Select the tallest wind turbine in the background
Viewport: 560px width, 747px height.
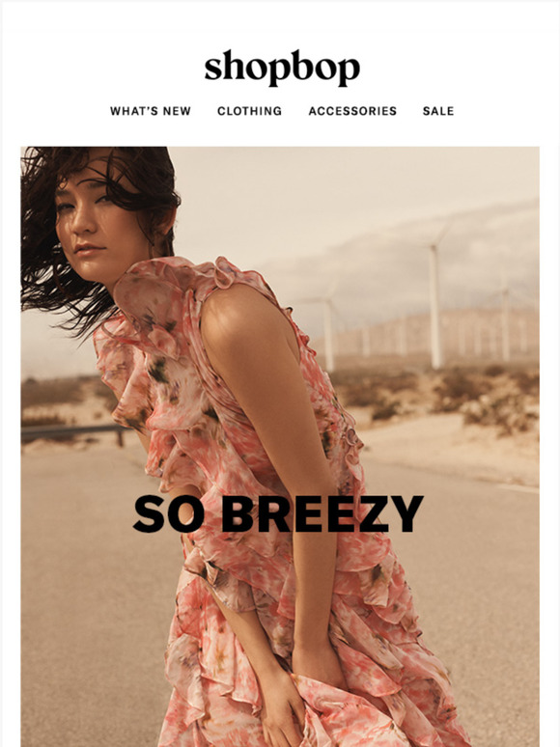(x=434, y=305)
